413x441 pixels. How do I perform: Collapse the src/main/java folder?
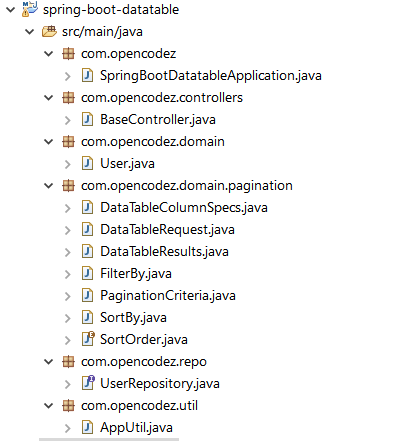[x=30, y=32]
